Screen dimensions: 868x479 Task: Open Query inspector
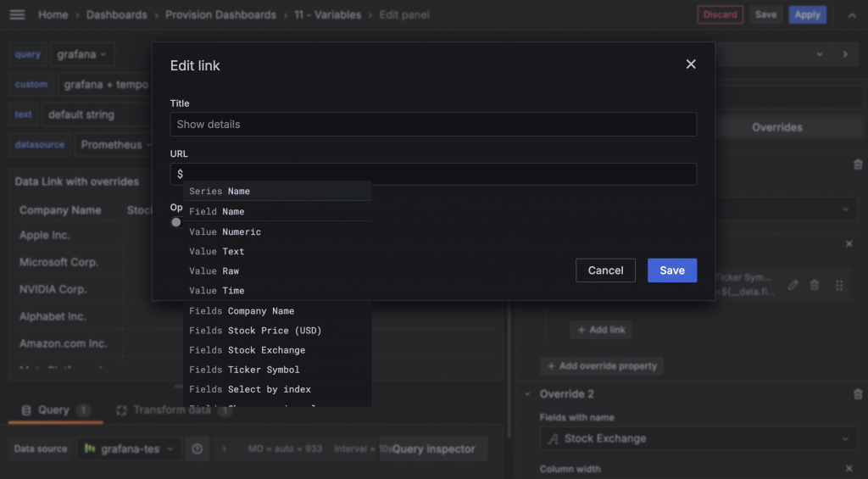(433, 449)
